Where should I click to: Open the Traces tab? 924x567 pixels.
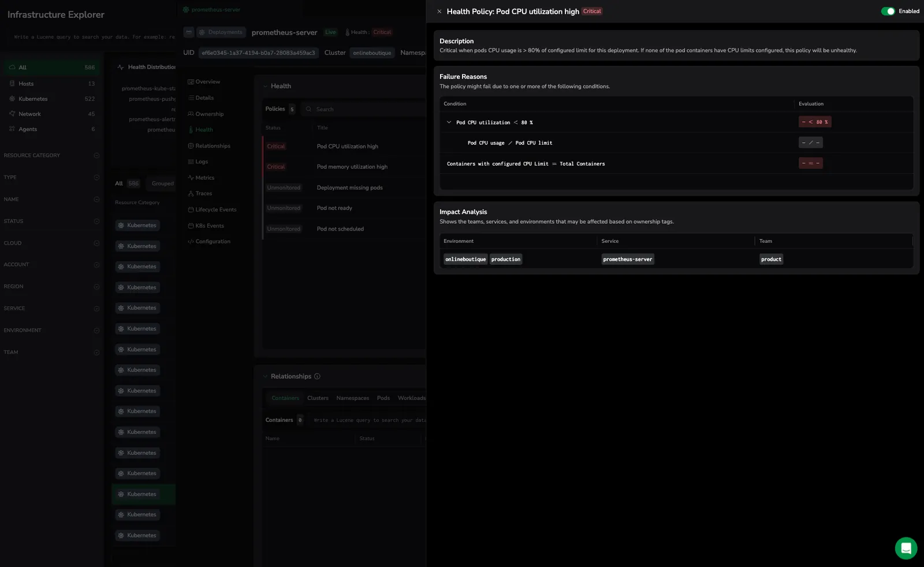click(200, 194)
